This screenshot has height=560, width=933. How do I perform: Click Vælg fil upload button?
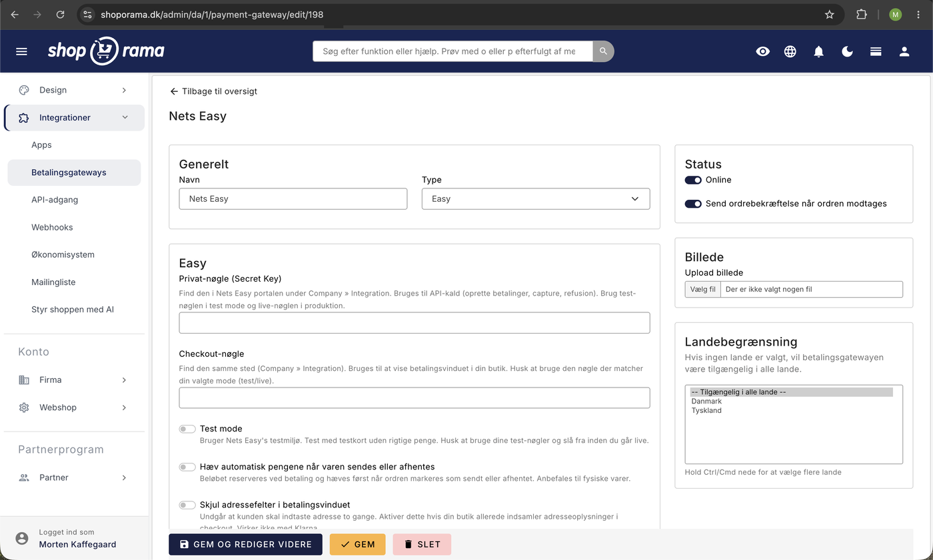(x=703, y=289)
